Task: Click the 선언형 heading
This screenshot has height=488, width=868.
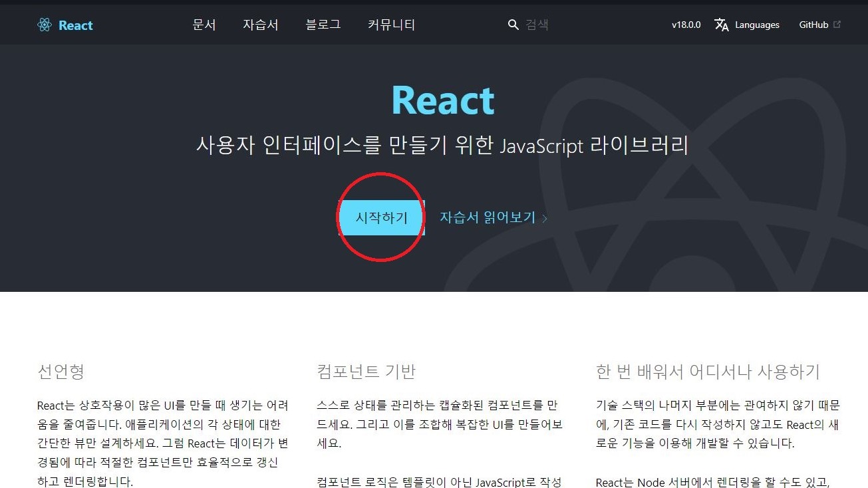Action: point(61,372)
